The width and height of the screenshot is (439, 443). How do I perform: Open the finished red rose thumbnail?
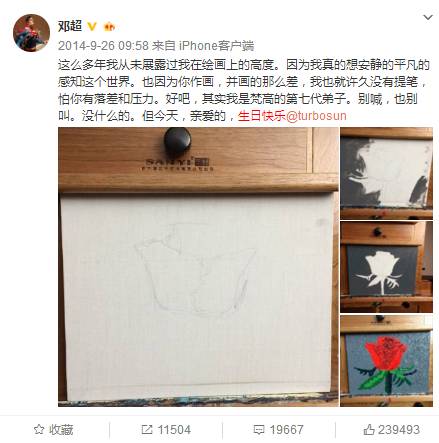386,361
